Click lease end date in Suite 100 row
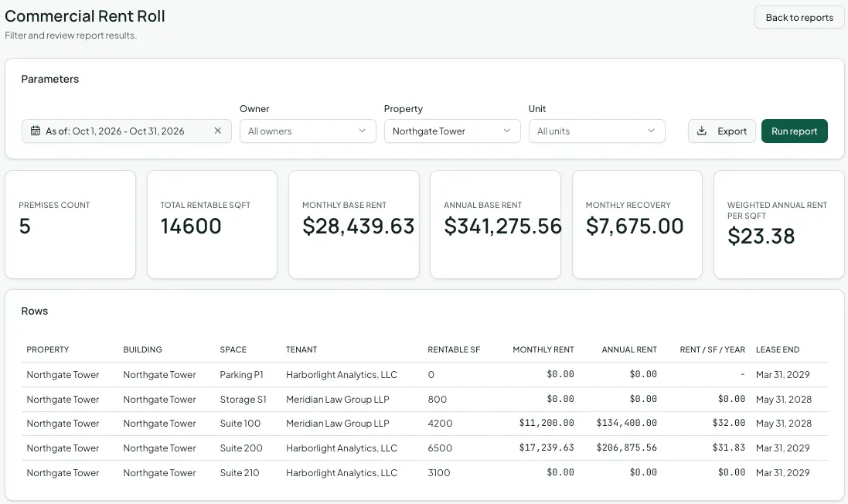This screenshot has width=848, height=504. tap(784, 424)
